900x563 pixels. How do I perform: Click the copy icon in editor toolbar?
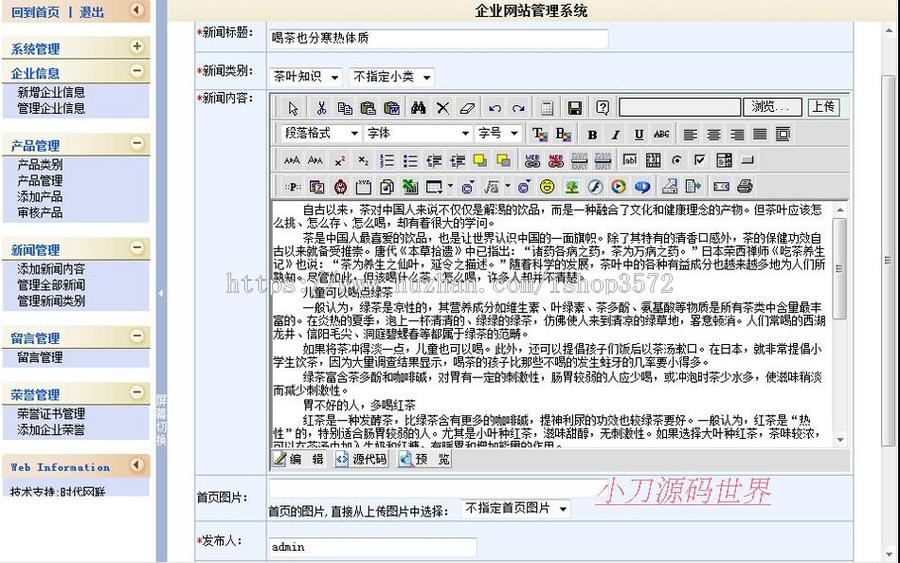point(344,108)
